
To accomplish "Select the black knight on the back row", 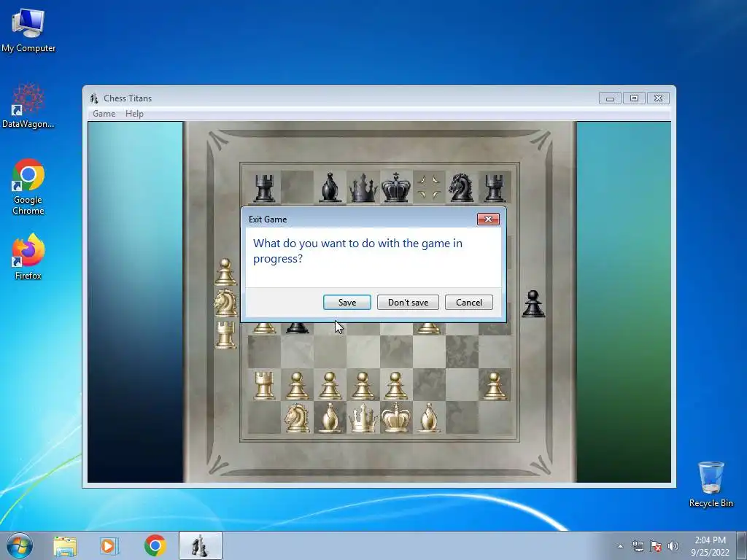I will coord(461,187).
